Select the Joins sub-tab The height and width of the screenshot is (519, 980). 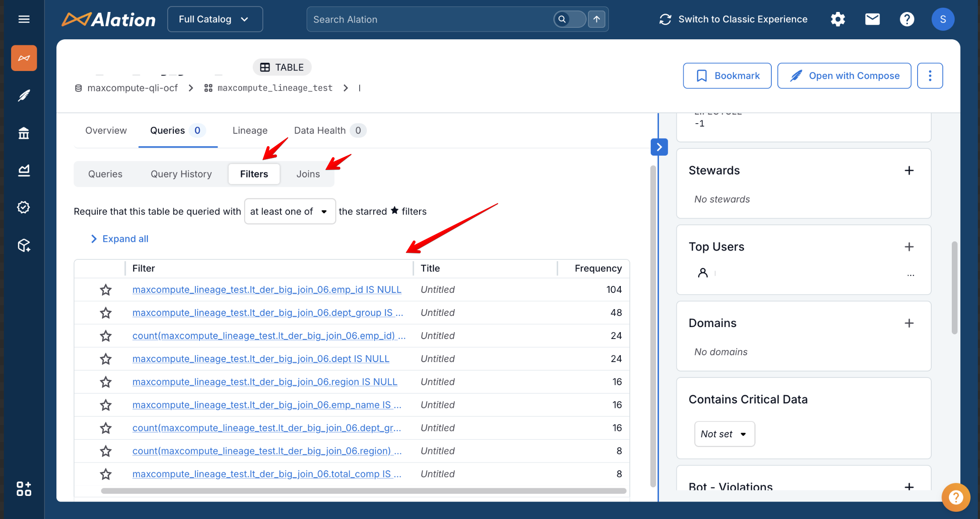(x=308, y=174)
